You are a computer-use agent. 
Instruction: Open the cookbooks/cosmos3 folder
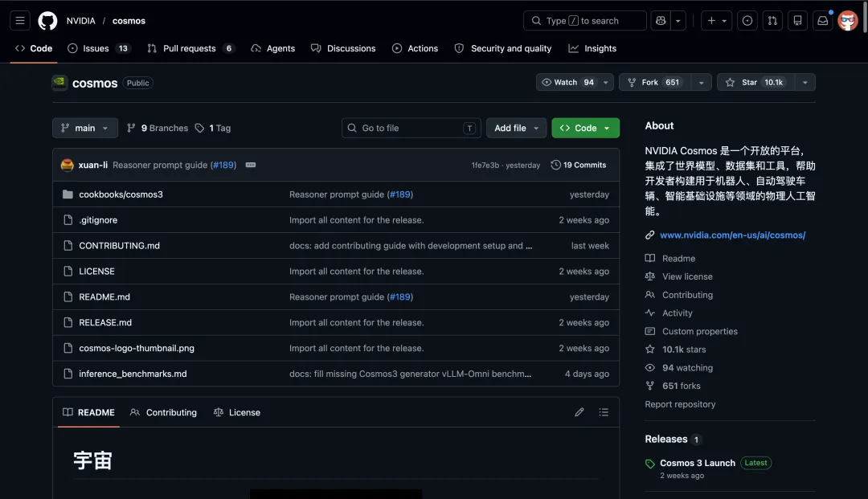tap(121, 194)
